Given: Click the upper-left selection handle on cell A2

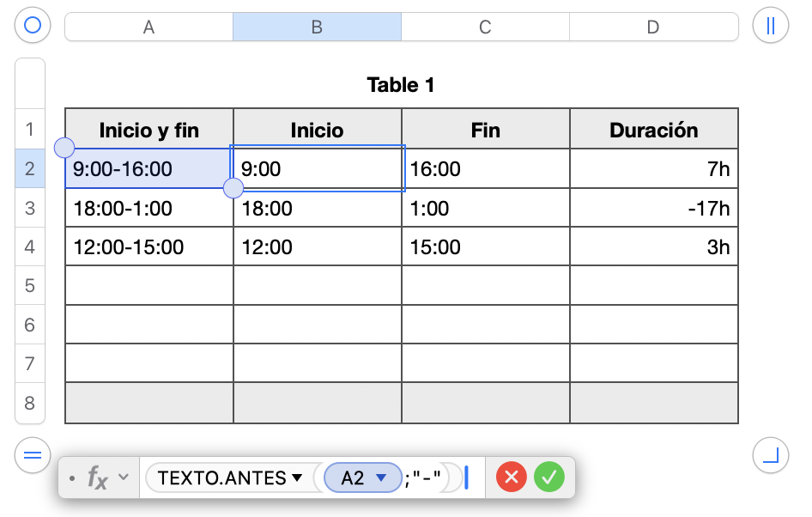Looking at the screenshot, I should [x=64, y=149].
